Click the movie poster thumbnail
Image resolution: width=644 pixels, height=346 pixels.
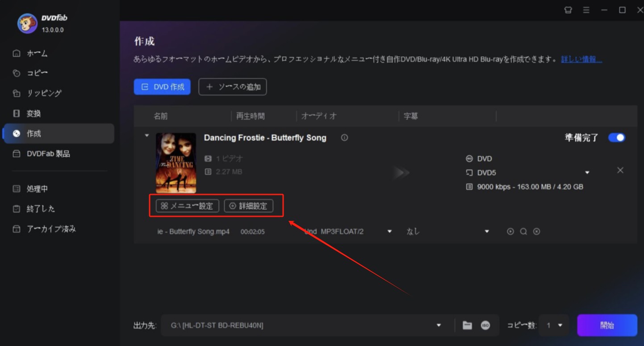pyautogui.click(x=176, y=163)
